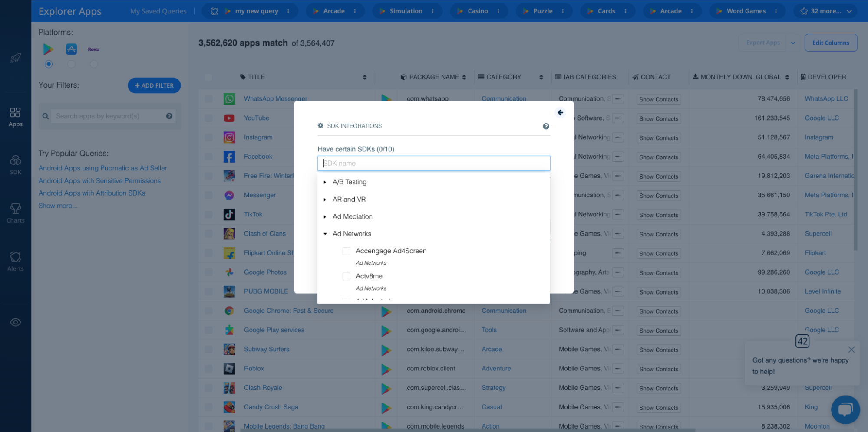Open the SDK section in the sidebar

click(15, 165)
